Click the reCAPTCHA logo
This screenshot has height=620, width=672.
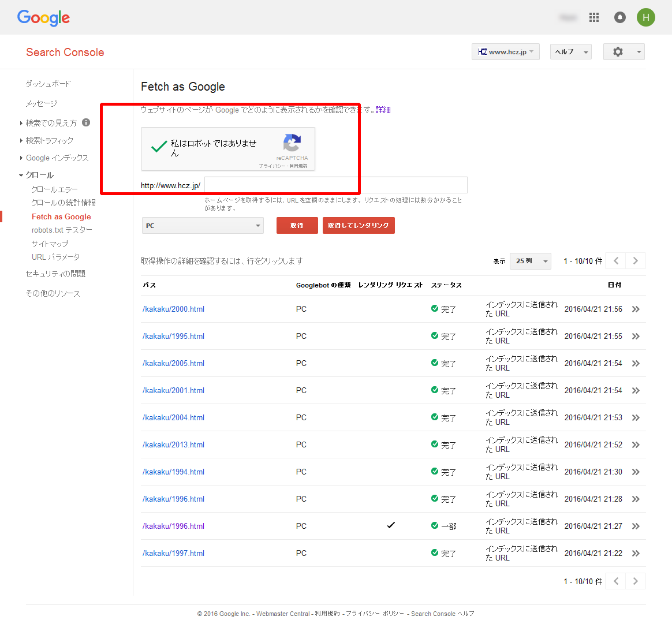292,143
